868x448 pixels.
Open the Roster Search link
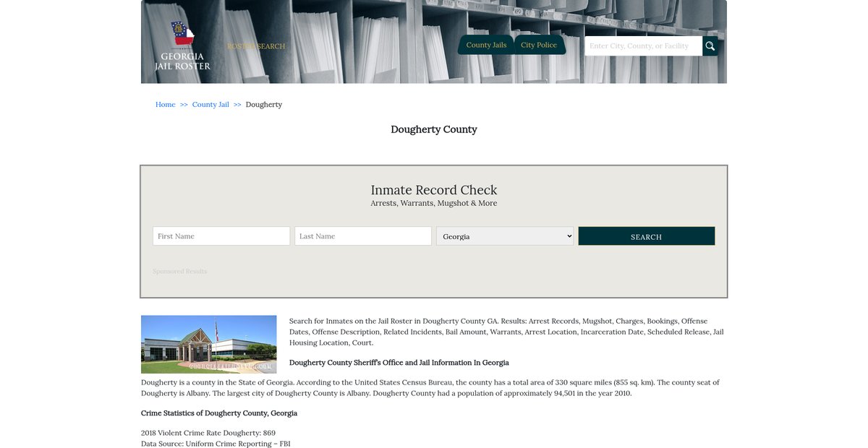[x=256, y=46]
